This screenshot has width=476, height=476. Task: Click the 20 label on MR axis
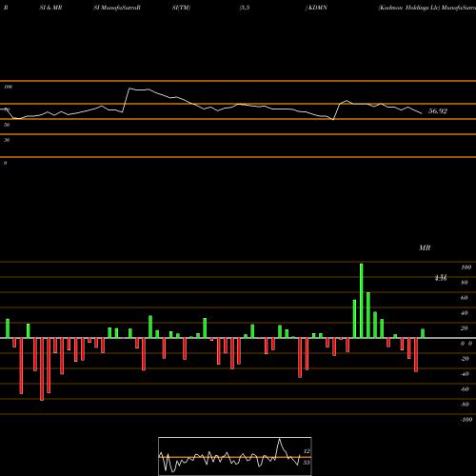pos(465,328)
